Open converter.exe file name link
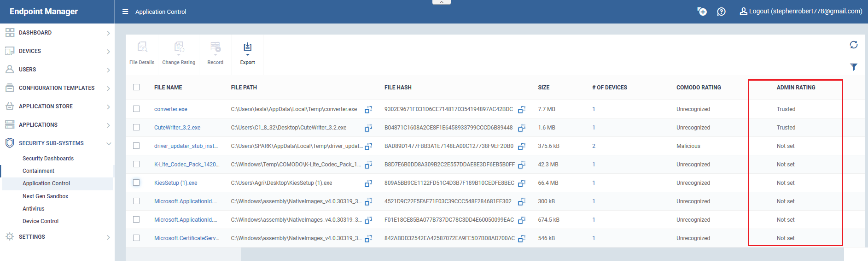Screen dimensions: 868x271 [x=170, y=109]
